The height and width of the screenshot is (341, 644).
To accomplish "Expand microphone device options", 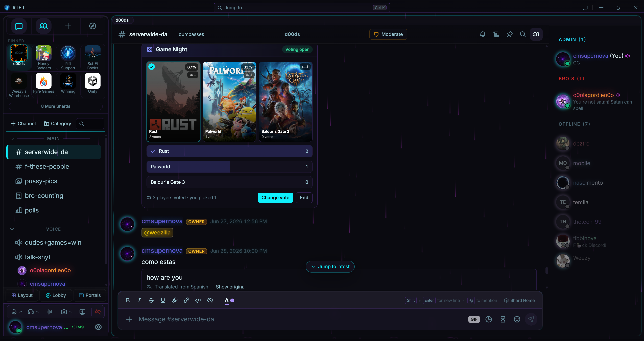I will point(21,311).
